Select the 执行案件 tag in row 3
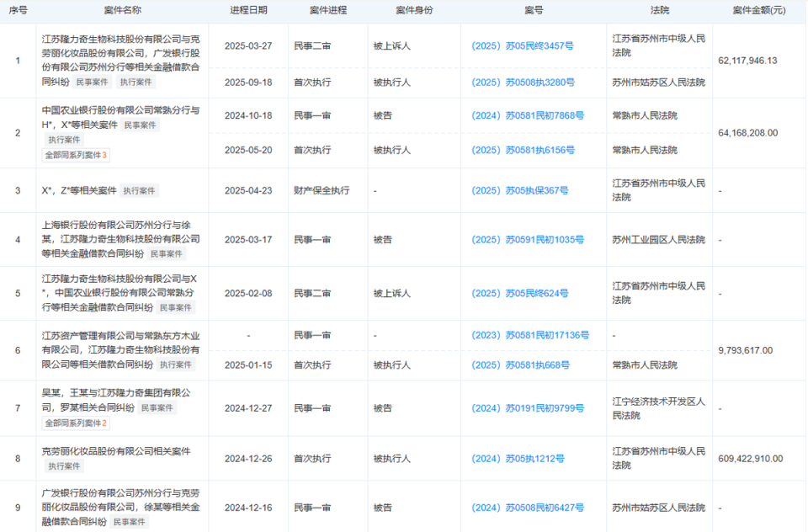 tap(139, 190)
